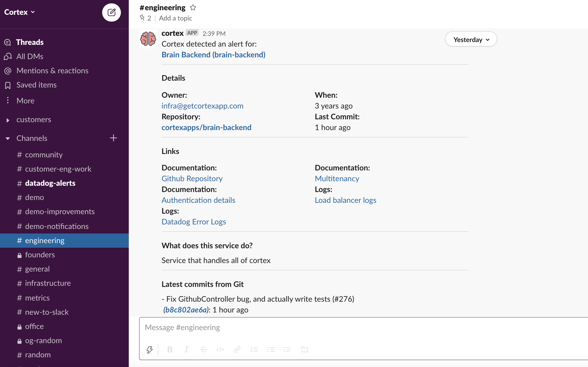
Task: Insert a link via link icon
Action: click(237, 349)
